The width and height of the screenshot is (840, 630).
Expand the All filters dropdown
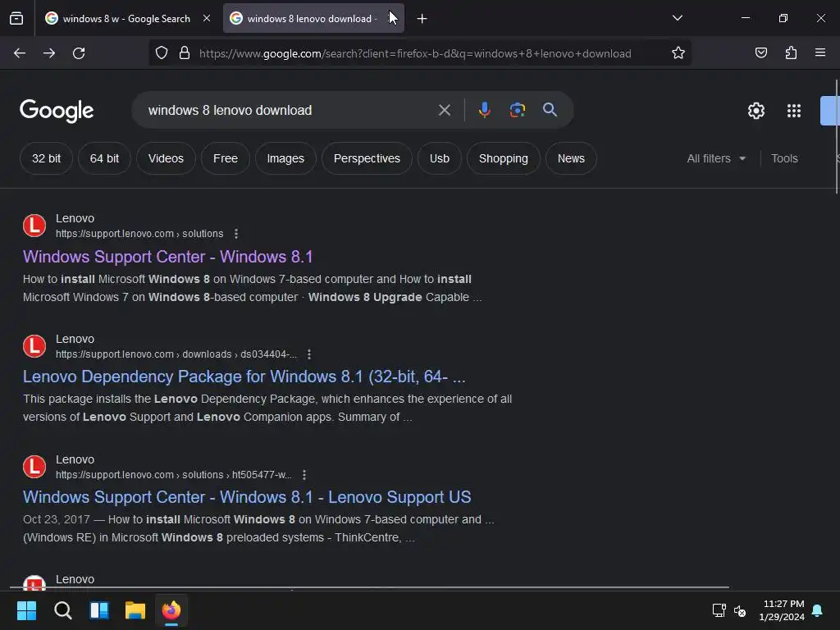[x=716, y=158]
